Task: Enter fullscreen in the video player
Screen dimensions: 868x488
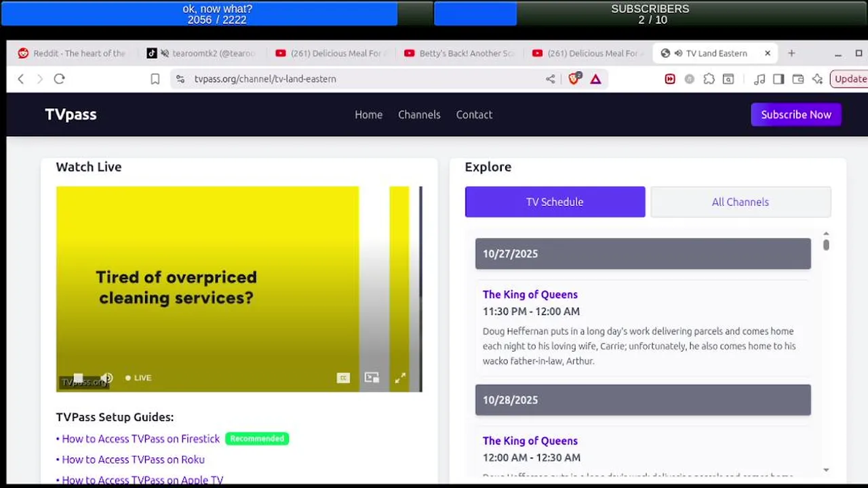Action: coord(400,378)
